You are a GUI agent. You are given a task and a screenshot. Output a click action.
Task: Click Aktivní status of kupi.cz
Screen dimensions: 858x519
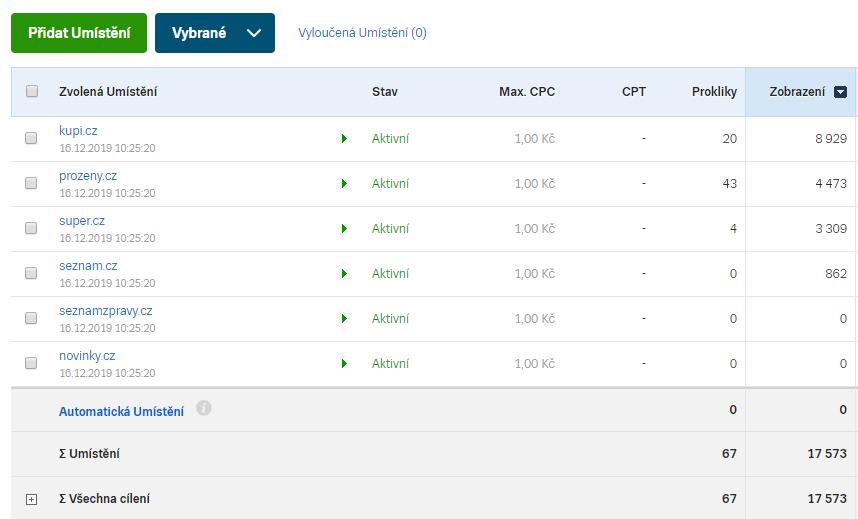point(390,139)
